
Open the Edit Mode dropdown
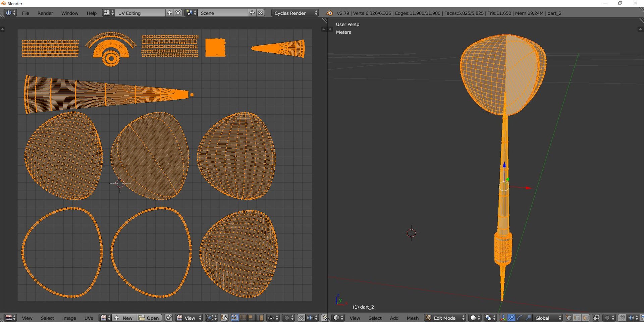[x=445, y=318]
